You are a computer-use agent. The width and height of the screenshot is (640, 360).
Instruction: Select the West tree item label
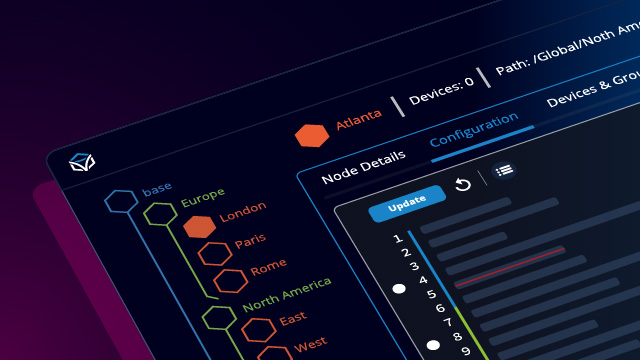(311, 344)
